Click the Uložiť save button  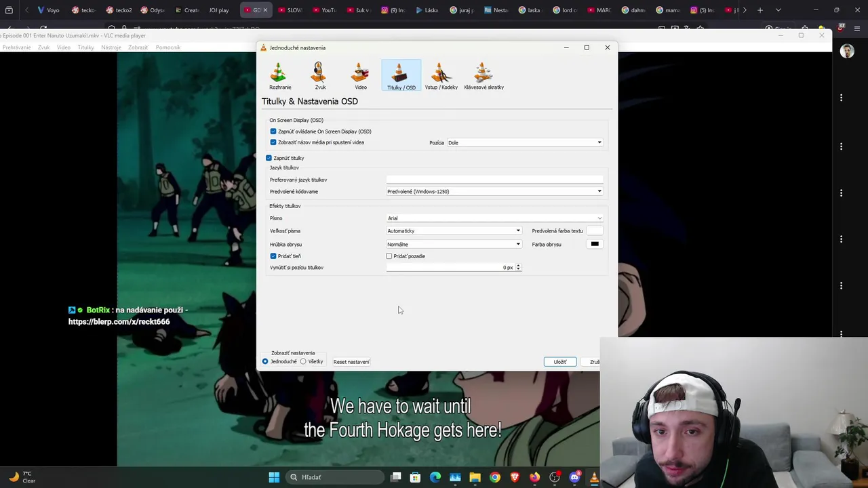[560, 362]
